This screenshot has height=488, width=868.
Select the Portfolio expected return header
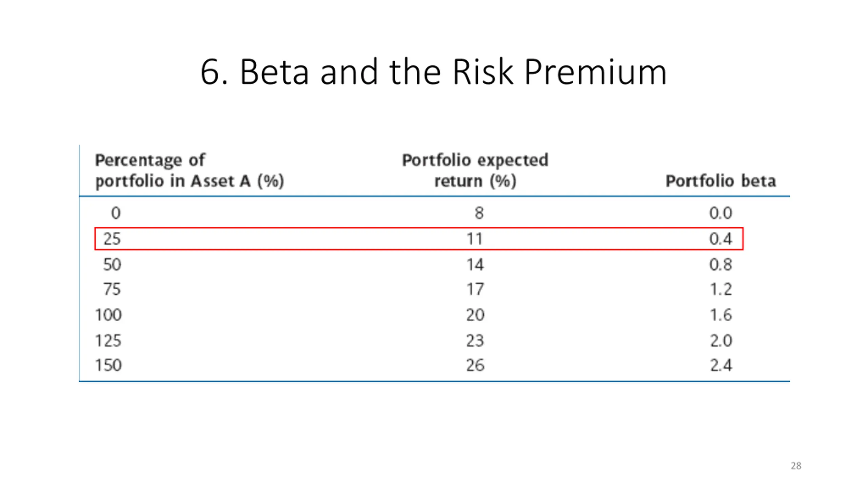click(x=475, y=170)
